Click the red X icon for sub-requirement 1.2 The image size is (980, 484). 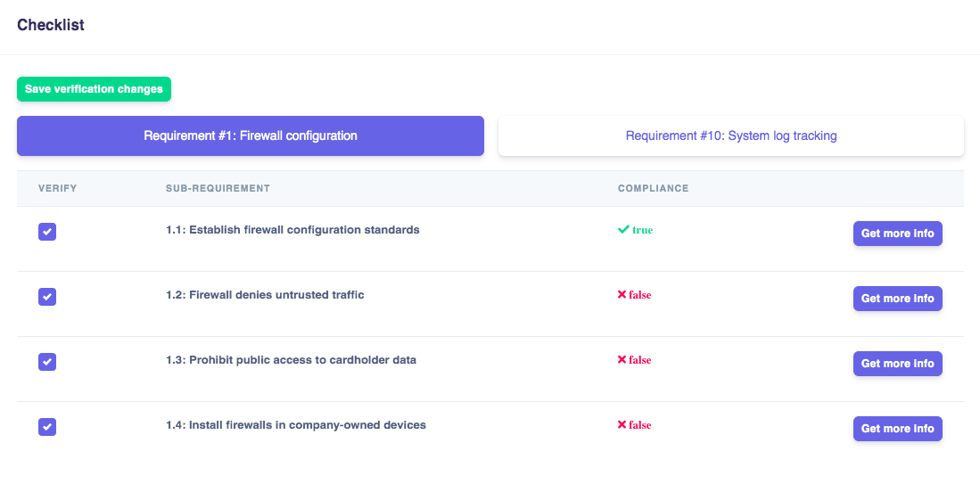[x=622, y=295]
